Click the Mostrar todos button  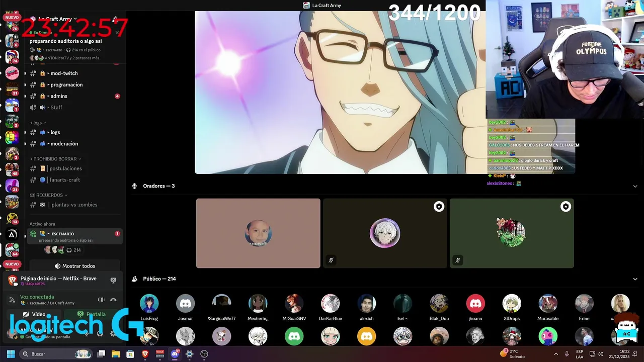click(x=74, y=266)
